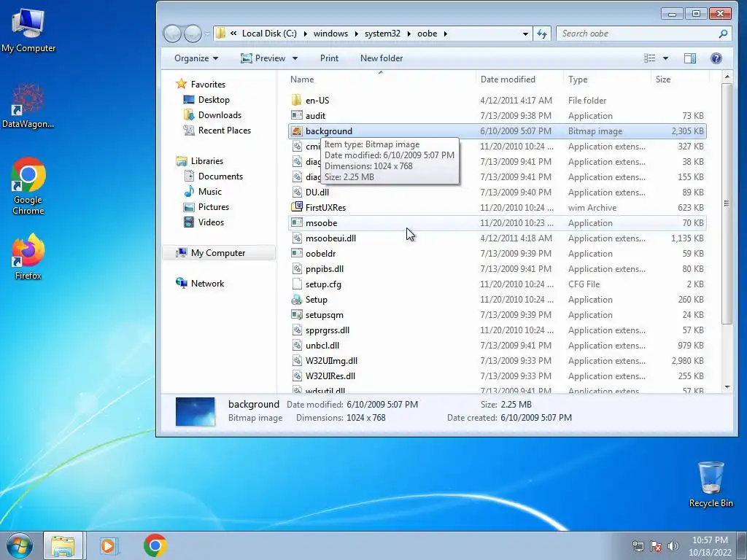Image resolution: width=747 pixels, height=560 pixels.
Task: Click the Action Center flag tray icon
Action: [656, 546]
